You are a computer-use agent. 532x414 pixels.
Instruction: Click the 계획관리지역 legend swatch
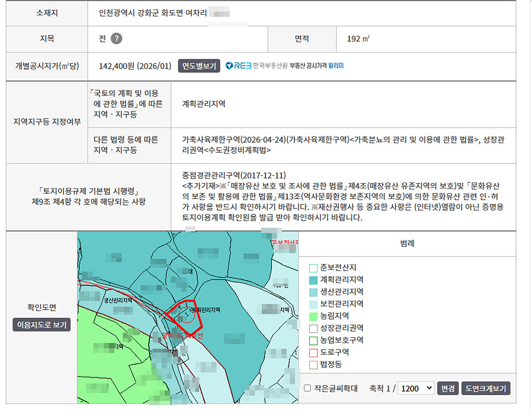(x=313, y=280)
